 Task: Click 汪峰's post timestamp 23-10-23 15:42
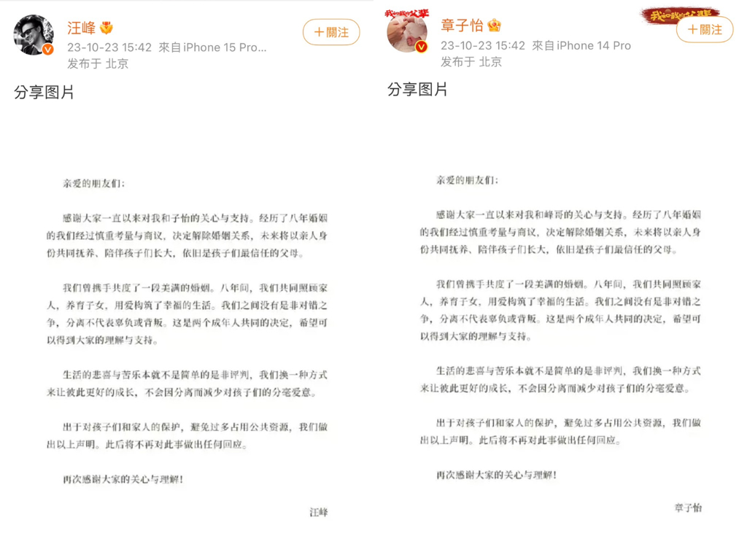(x=109, y=47)
